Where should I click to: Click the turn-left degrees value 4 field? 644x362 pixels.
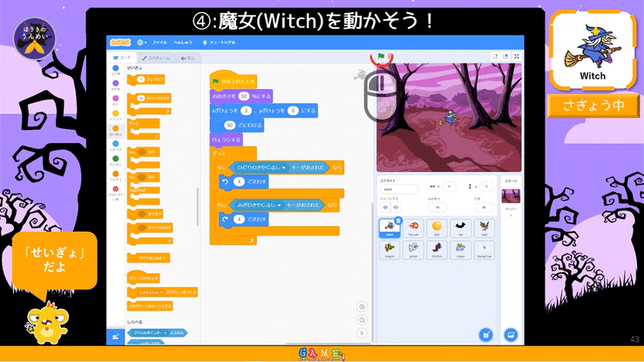click(239, 181)
